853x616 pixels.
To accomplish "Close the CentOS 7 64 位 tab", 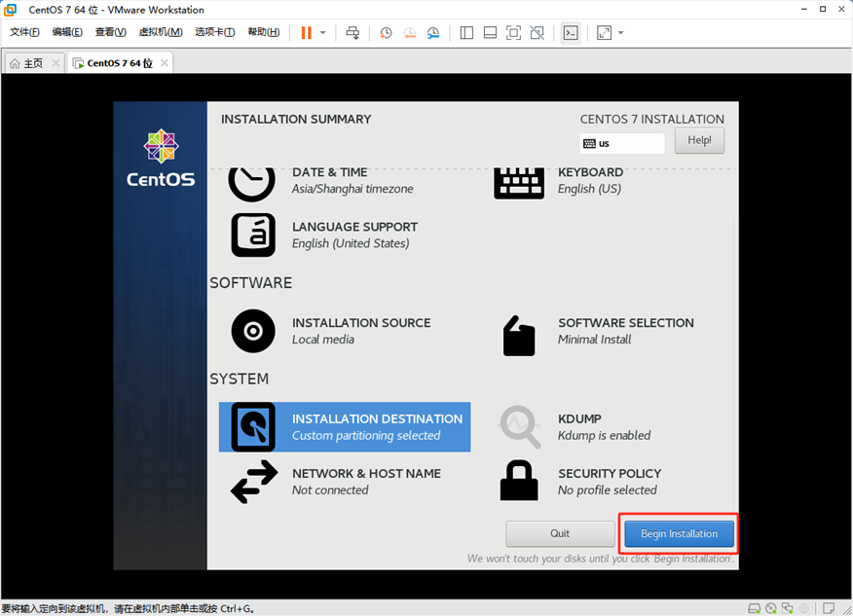I will [x=165, y=63].
